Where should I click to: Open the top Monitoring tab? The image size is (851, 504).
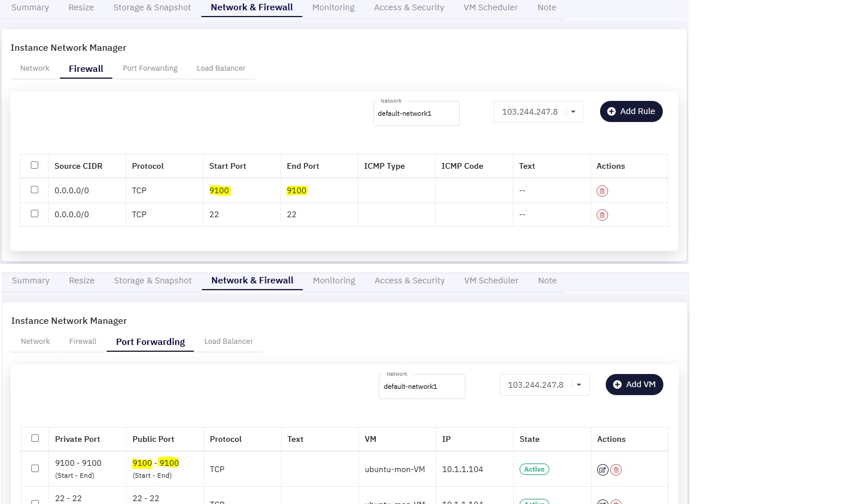(x=333, y=7)
